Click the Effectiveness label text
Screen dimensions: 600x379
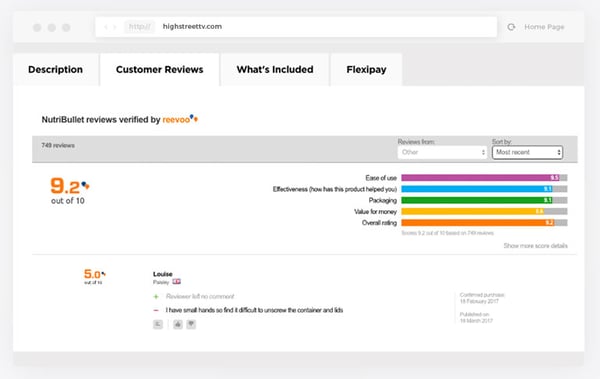[335, 189]
